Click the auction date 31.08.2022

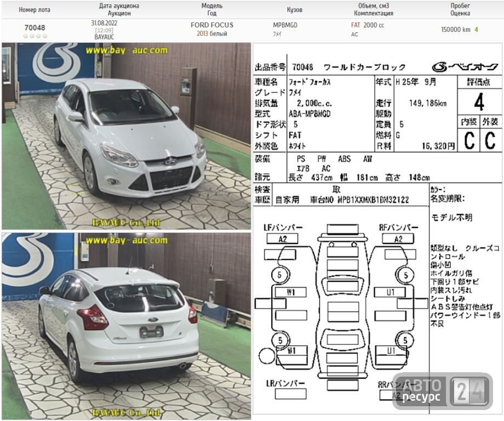click(104, 23)
